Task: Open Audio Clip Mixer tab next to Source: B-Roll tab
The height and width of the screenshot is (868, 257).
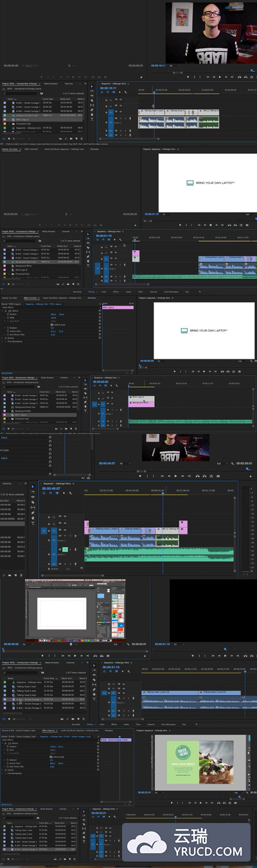Action: point(80,730)
